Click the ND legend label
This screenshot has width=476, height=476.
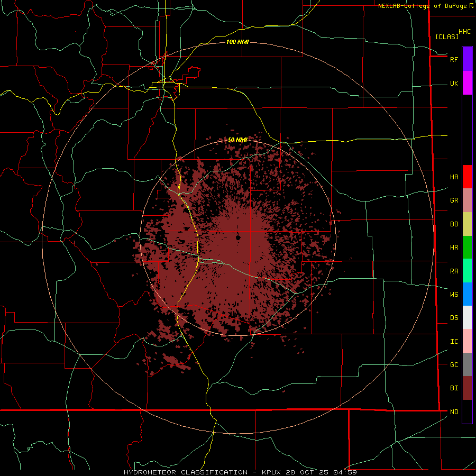click(454, 412)
